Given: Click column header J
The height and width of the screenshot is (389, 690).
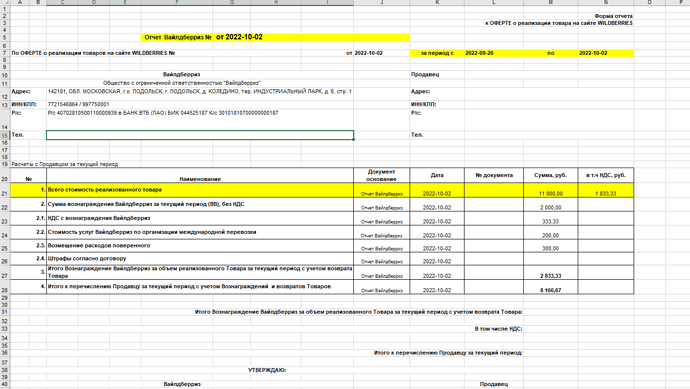Looking at the screenshot, I should pos(382,2).
